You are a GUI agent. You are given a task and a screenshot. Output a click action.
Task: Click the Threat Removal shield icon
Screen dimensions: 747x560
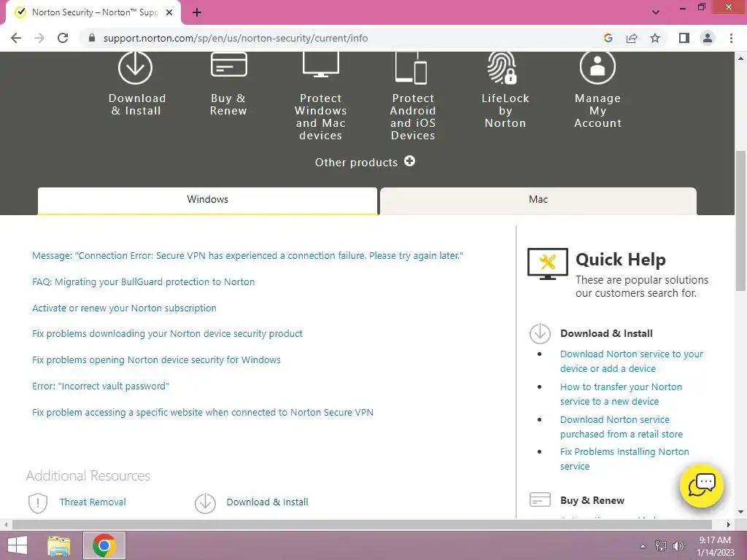pyautogui.click(x=38, y=503)
